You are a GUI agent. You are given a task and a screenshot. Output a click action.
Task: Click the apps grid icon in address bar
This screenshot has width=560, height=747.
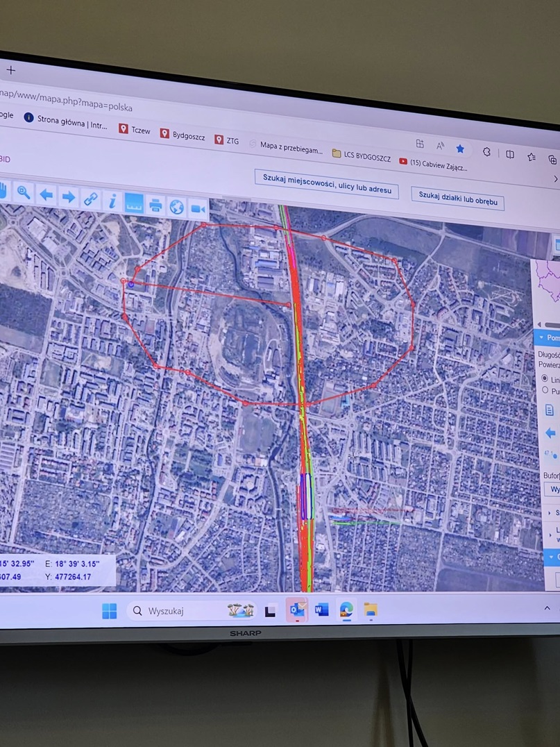[420, 144]
